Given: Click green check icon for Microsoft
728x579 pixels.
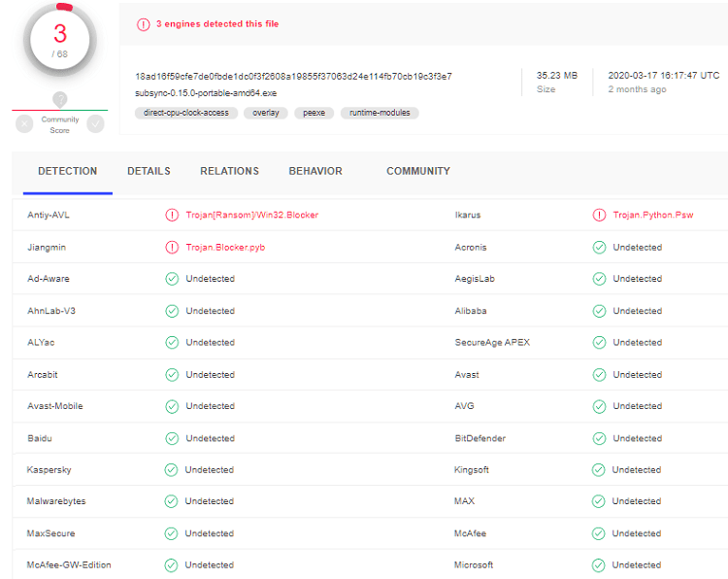Looking at the screenshot, I should pyautogui.click(x=598, y=565).
